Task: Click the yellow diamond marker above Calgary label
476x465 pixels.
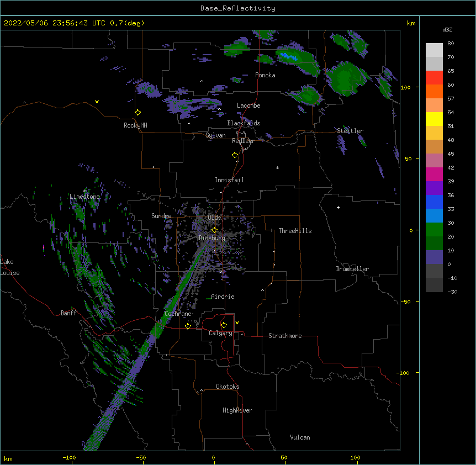Action: click(x=224, y=325)
